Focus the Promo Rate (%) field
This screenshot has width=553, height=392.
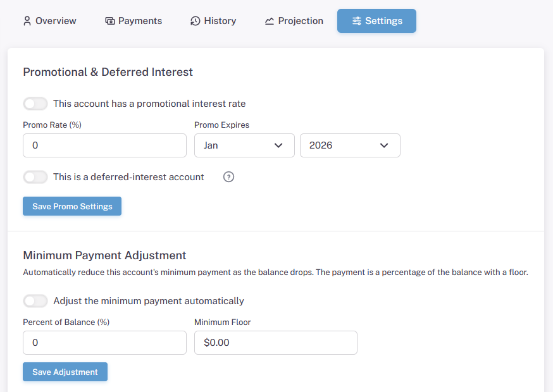click(x=104, y=145)
